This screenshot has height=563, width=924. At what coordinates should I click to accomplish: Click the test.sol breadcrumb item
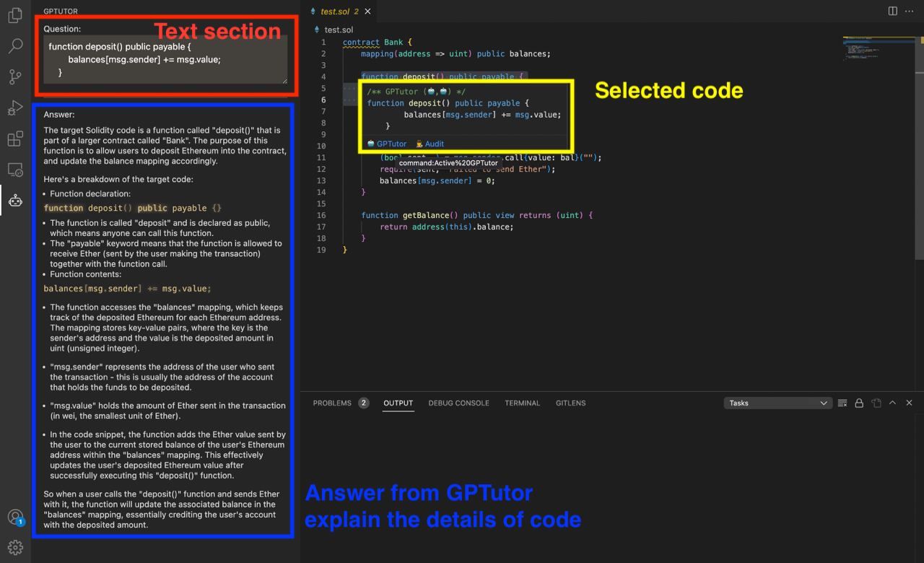coord(339,30)
